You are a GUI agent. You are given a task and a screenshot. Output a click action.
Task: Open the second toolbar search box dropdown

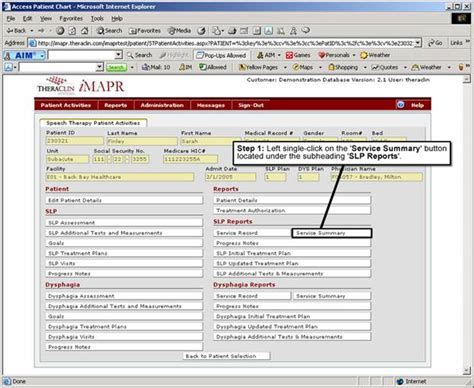pyautogui.click(x=99, y=67)
